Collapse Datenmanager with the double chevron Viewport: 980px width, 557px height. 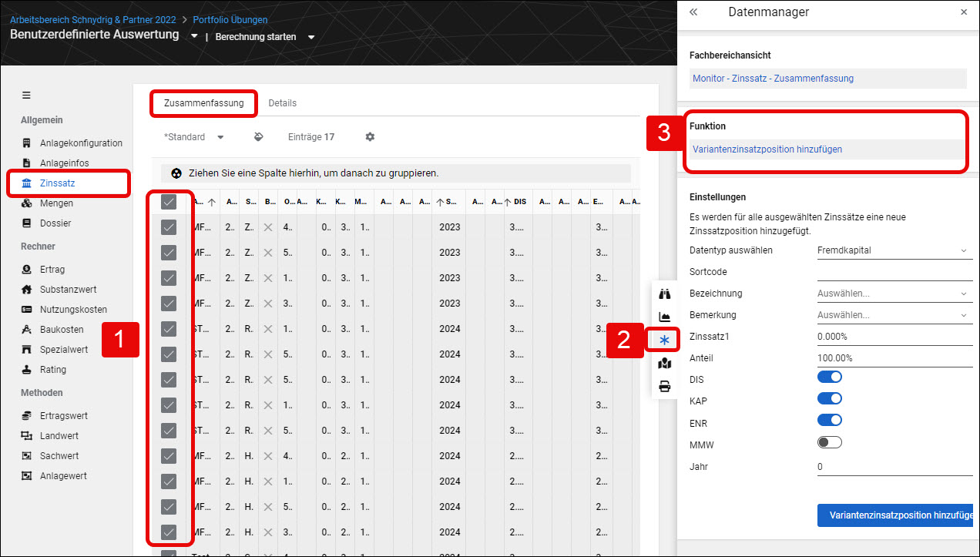(x=693, y=12)
